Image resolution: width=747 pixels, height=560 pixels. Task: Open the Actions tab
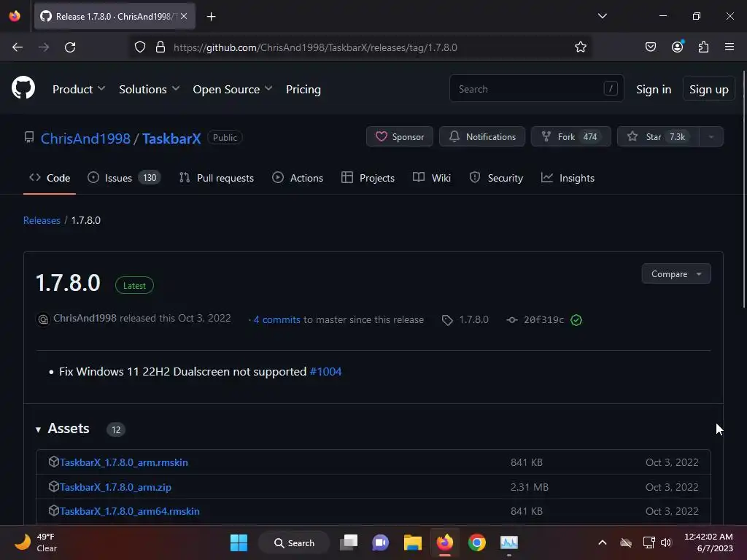(x=298, y=178)
